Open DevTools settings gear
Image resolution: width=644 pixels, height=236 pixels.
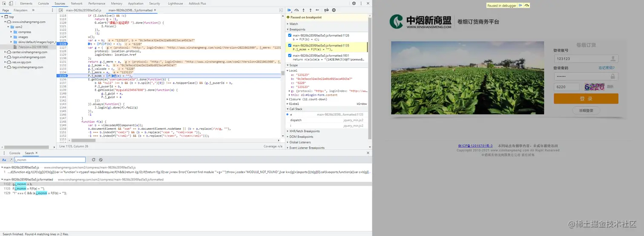coord(354,3)
